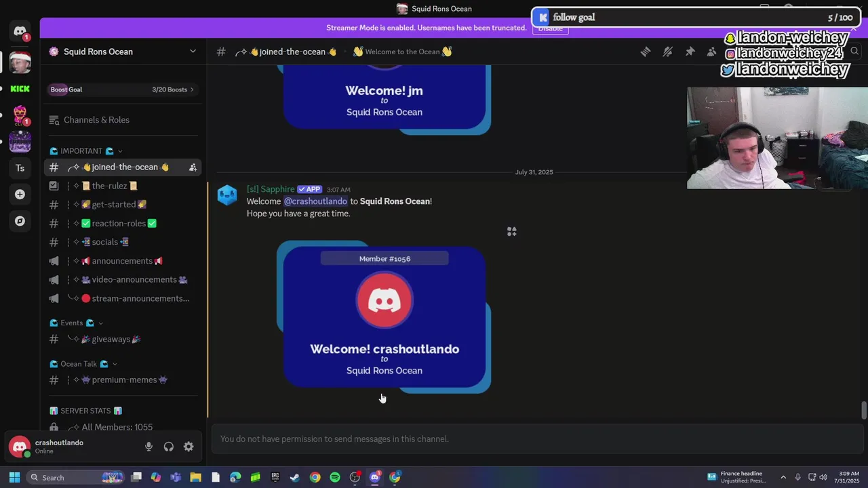Open the Santa hat avatar server
The image size is (868, 488).
(20, 62)
